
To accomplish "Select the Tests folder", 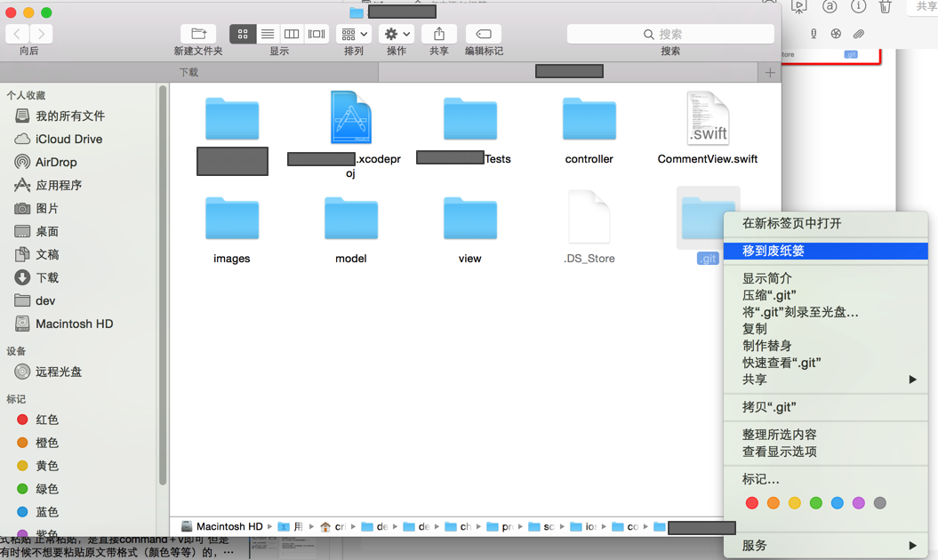I will [x=469, y=118].
